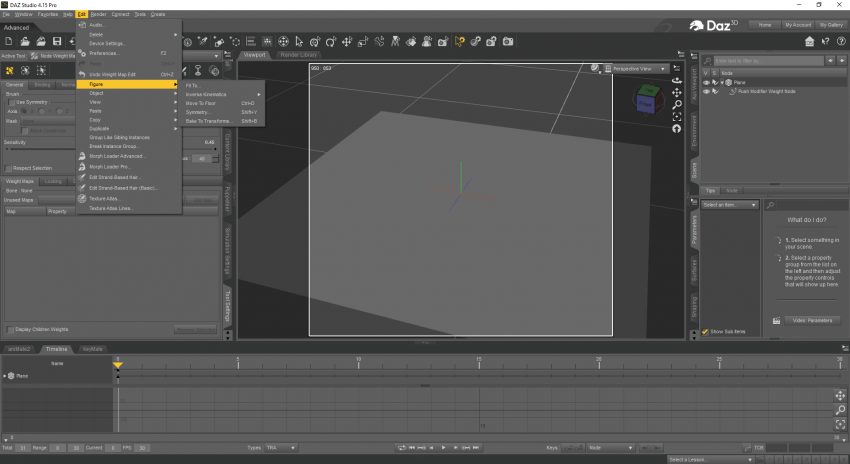This screenshot has height=464, width=850.
Task: Click the My Account button
Action: [x=798, y=25]
